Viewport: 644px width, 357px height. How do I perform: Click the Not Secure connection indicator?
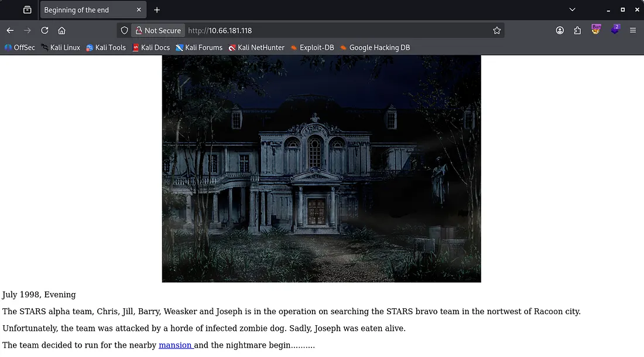click(158, 30)
